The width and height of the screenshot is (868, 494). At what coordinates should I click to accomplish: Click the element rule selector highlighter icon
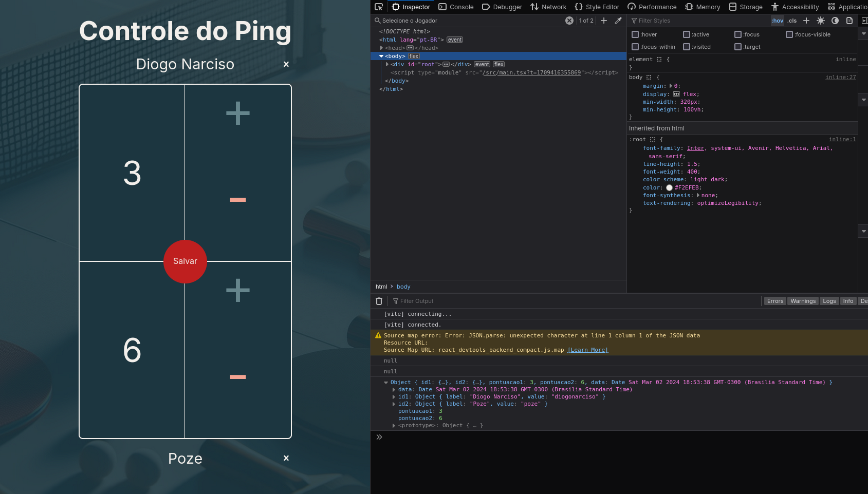[x=659, y=60]
